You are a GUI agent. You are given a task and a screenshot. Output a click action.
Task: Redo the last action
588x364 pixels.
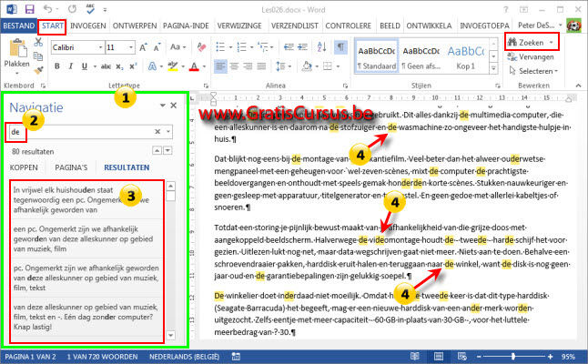73,9
